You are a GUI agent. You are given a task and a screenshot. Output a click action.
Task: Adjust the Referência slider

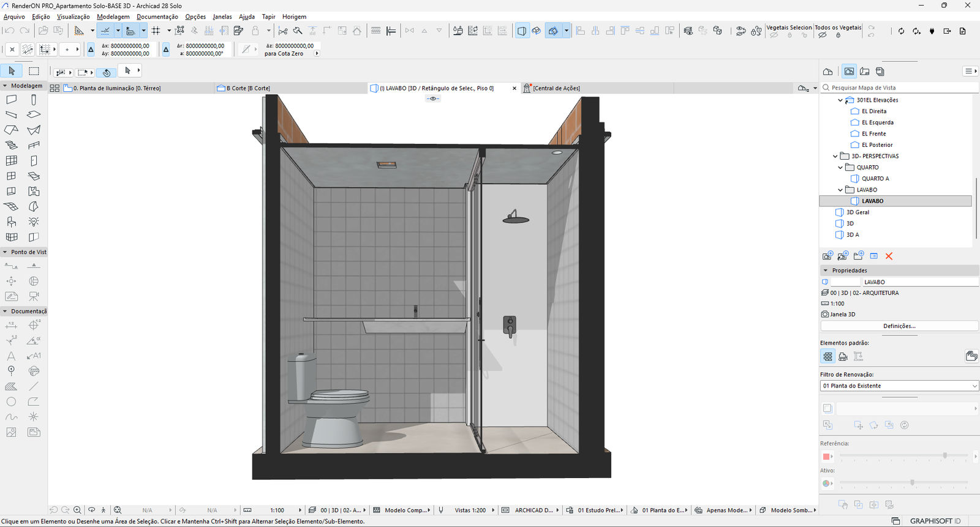tap(945, 455)
